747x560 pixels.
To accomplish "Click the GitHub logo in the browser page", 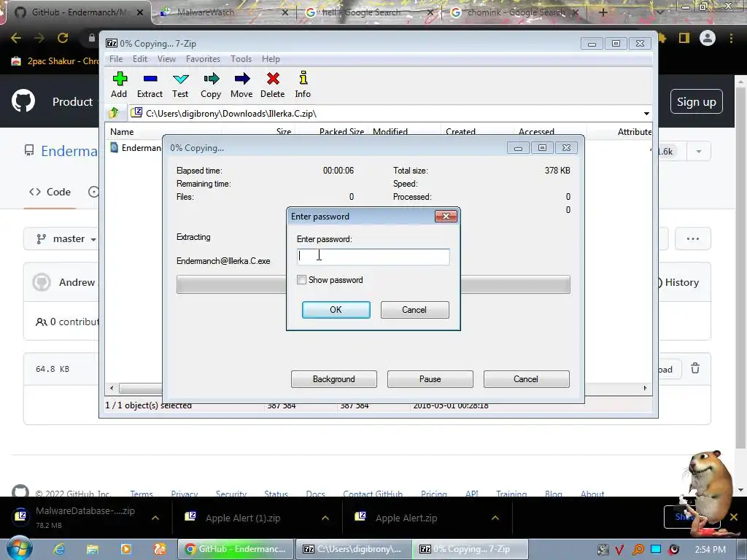I will coord(23,101).
